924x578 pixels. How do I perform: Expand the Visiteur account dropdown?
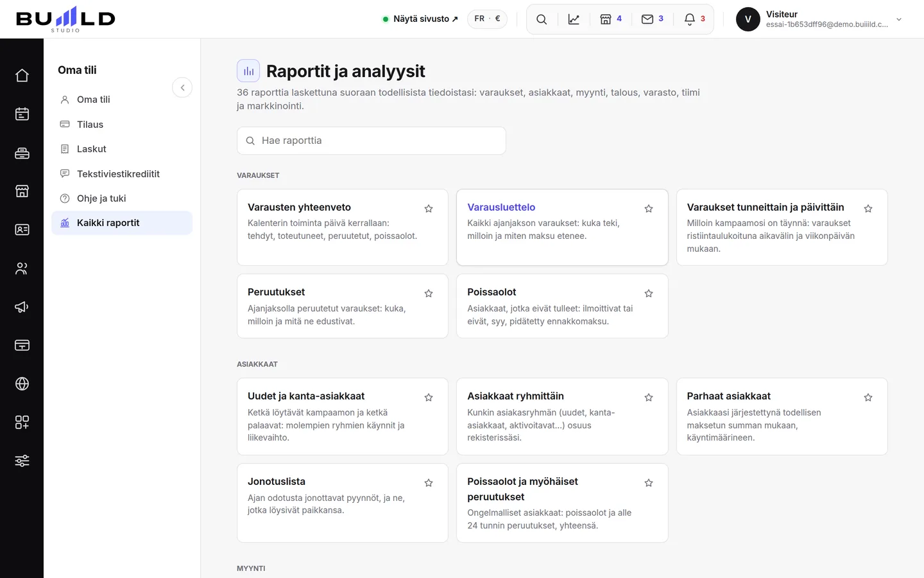899,19
